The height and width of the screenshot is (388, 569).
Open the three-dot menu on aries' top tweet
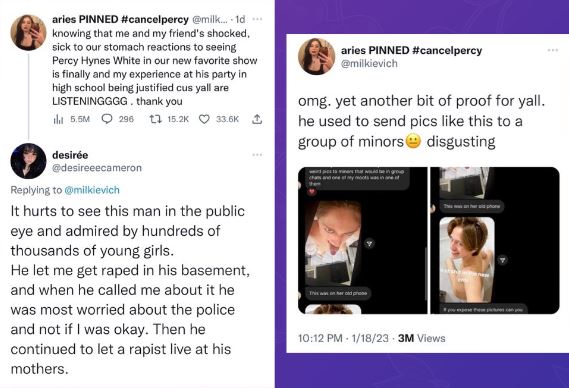point(257,19)
